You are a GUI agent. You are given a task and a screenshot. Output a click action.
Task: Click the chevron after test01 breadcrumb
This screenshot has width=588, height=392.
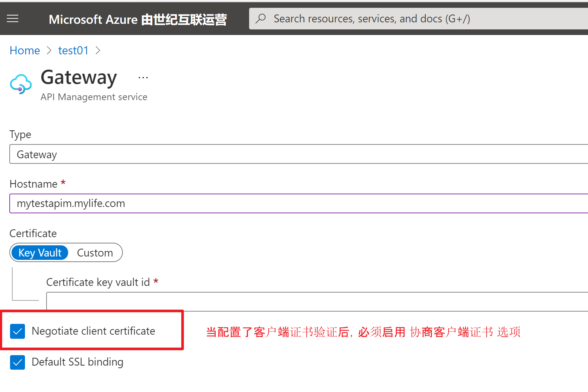pos(98,51)
